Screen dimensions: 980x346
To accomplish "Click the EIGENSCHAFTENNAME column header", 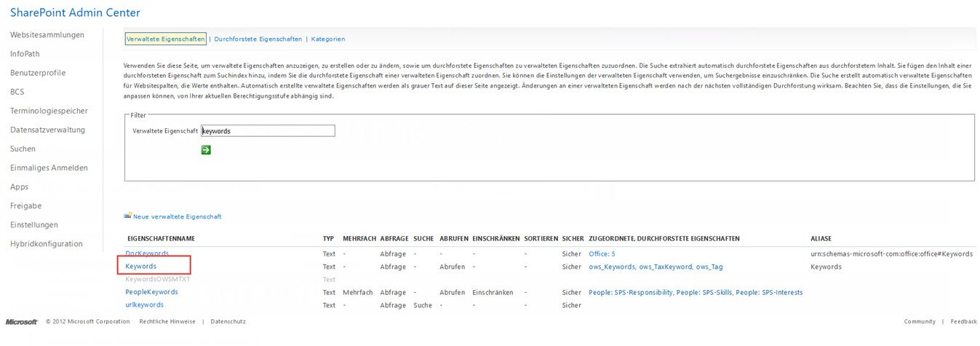I will click(161, 239).
